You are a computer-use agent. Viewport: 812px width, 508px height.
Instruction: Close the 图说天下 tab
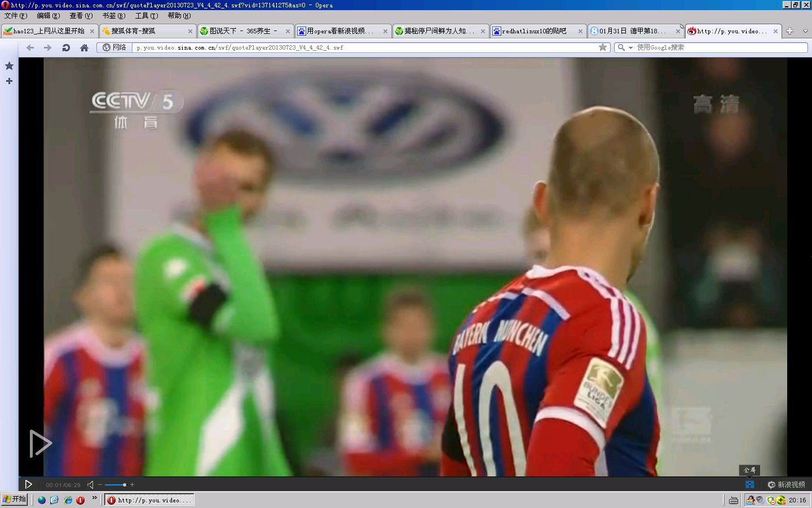(288, 32)
